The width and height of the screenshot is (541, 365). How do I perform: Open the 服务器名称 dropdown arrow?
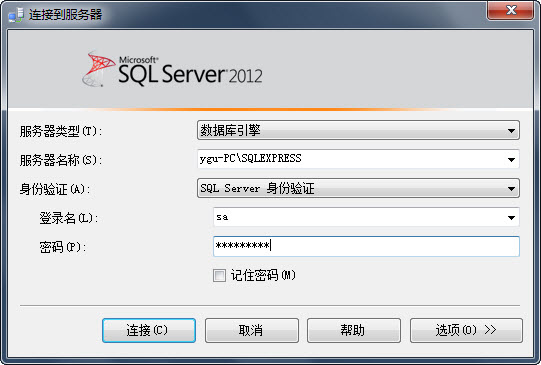[511, 159]
